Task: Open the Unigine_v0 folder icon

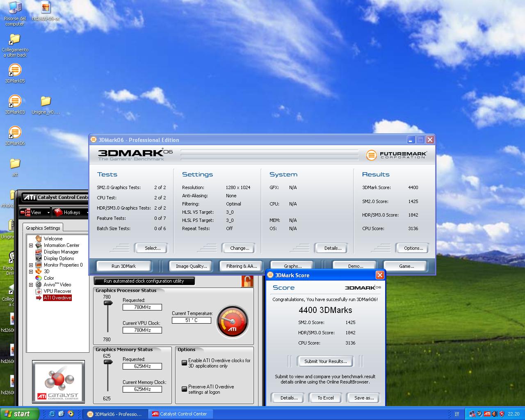Action: [46, 105]
